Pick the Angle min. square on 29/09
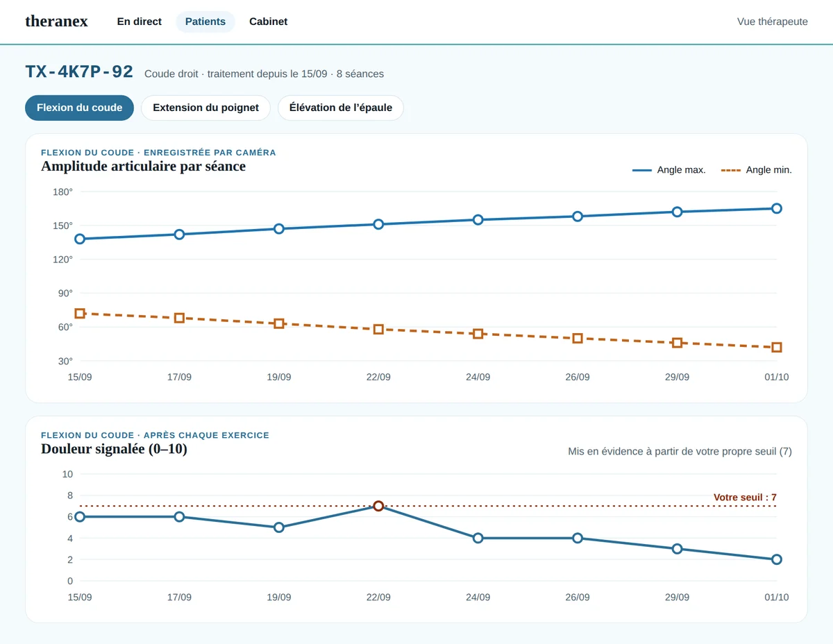 point(677,343)
